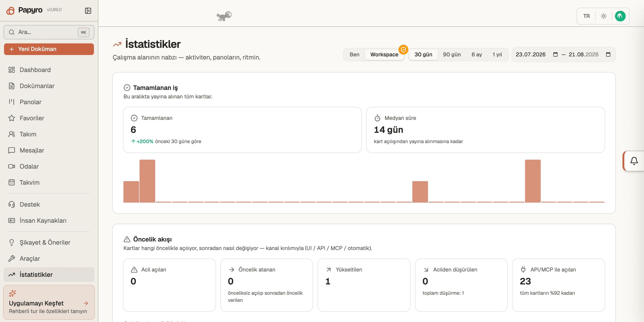Select the 90 gün range
This screenshot has width=644, height=322.
(x=452, y=55)
